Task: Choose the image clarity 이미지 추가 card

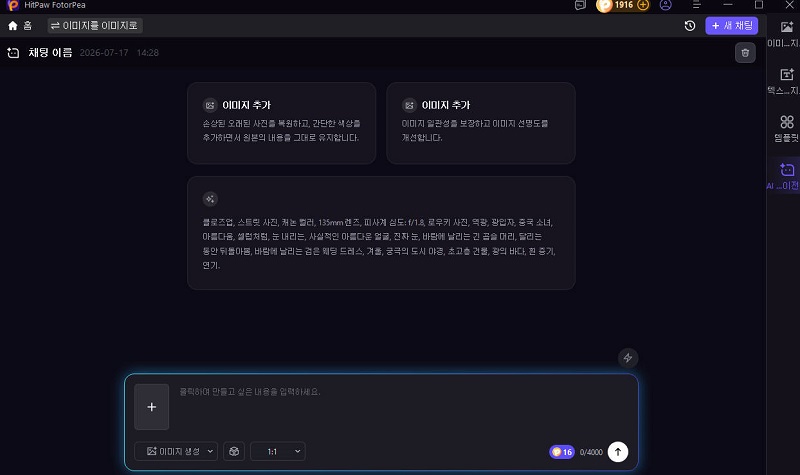Action: 481,123
